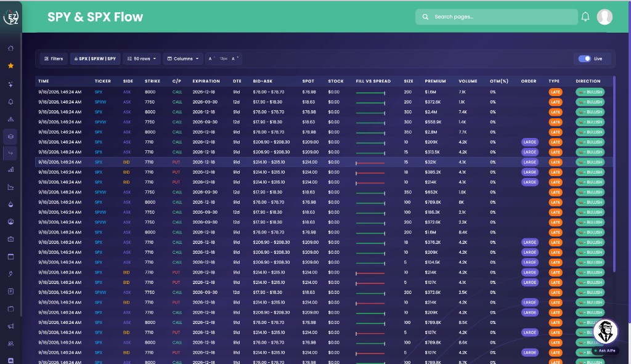This screenshot has height=364, width=631.
Task: Click fill vs spread bar in $2.8M row
Action: click(x=370, y=133)
